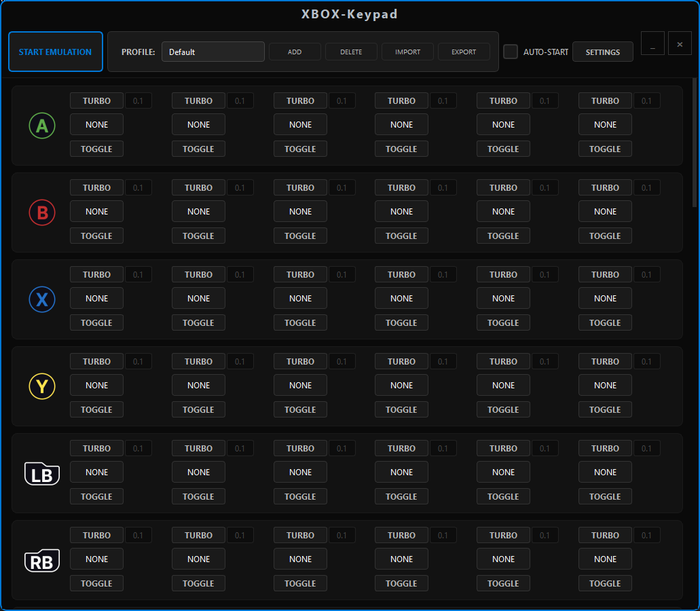Delete the current profile

(351, 52)
